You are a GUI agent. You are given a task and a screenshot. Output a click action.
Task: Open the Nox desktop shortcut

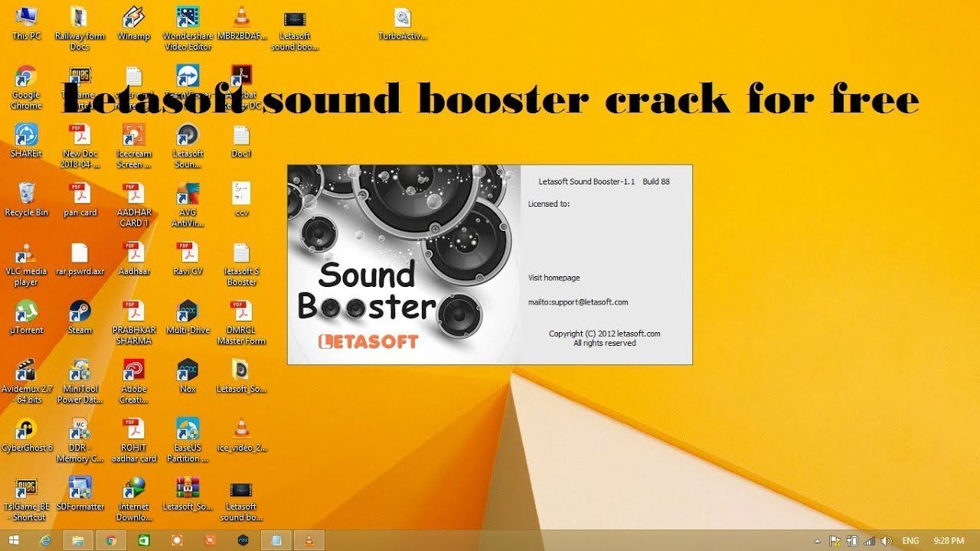coord(188,377)
